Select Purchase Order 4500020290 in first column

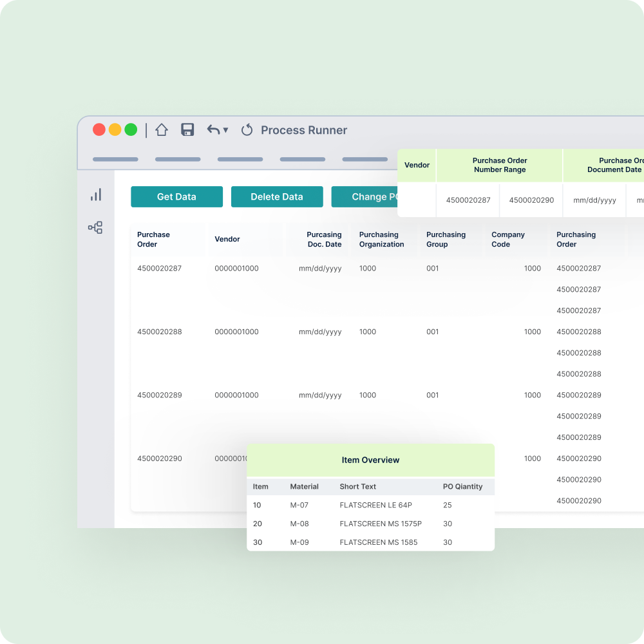pos(159,459)
